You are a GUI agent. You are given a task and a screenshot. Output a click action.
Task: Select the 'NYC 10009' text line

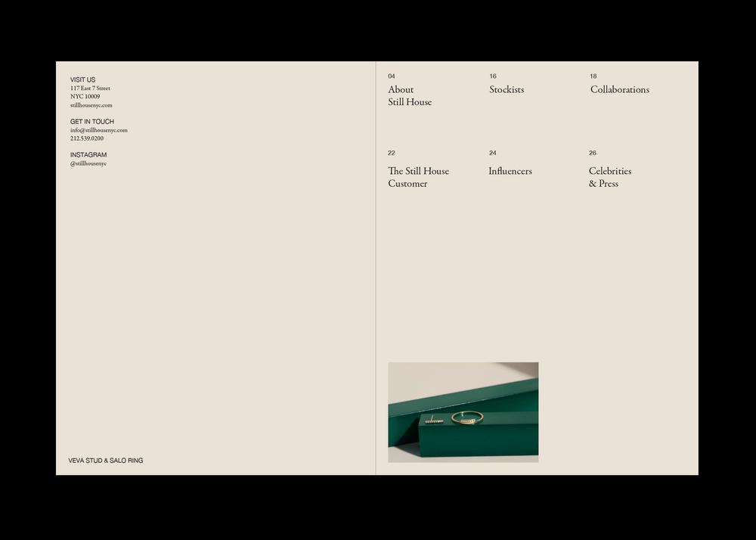85,97
